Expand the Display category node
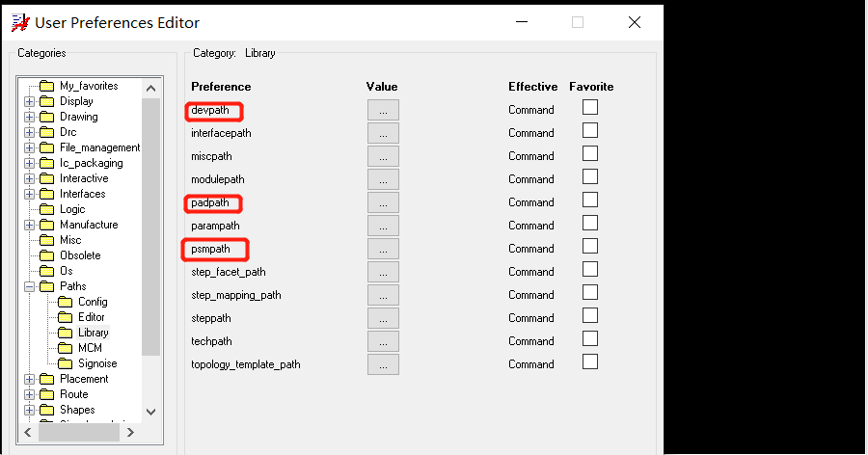 [29, 101]
